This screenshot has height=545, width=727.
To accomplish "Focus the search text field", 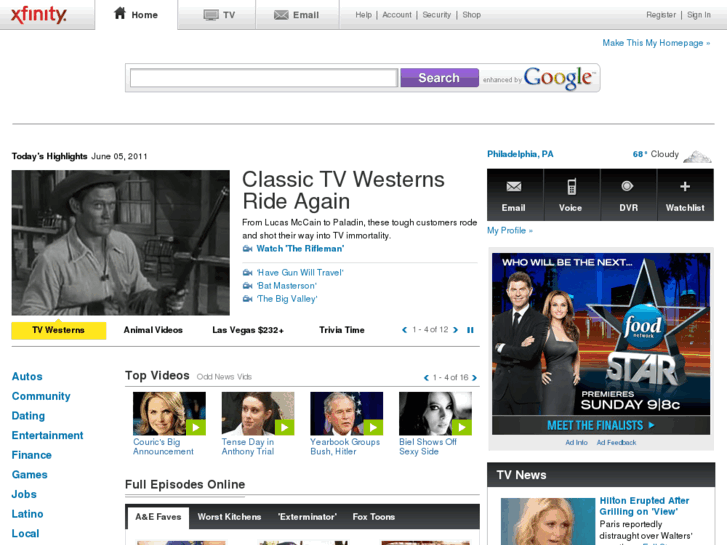I will coord(264,78).
